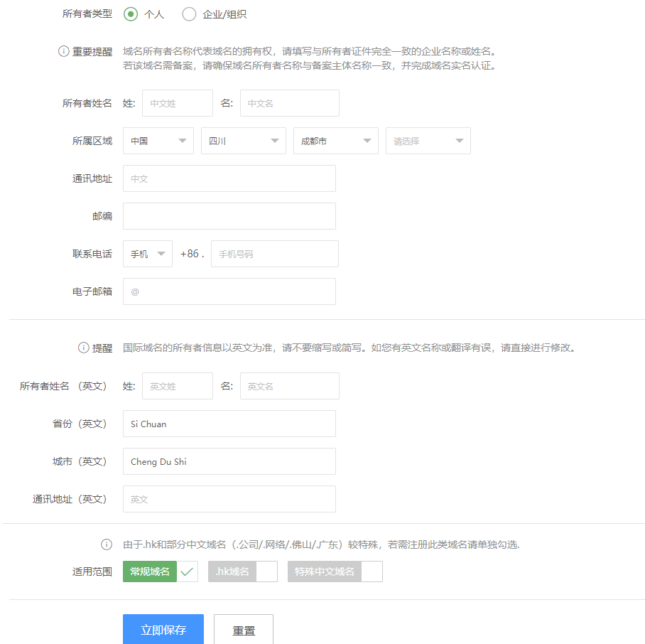This screenshot has width=645, height=644.
Task: Select the 企业/组织 owner type radio button
Action: click(189, 14)
